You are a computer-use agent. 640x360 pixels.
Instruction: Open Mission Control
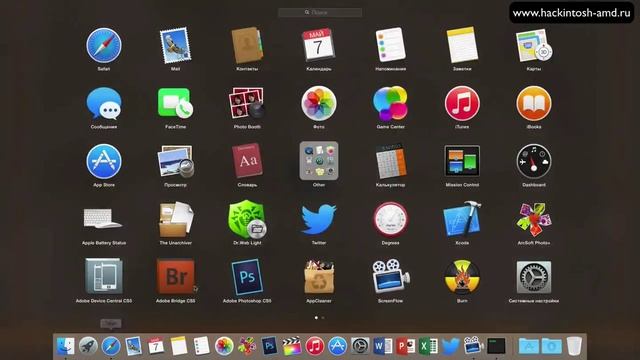(462, 161)
